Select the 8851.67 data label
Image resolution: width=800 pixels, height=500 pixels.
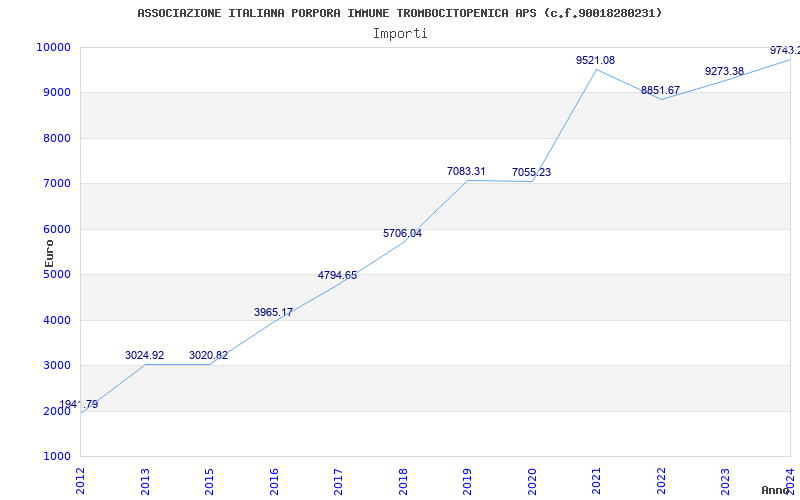[x=661, y=90]
